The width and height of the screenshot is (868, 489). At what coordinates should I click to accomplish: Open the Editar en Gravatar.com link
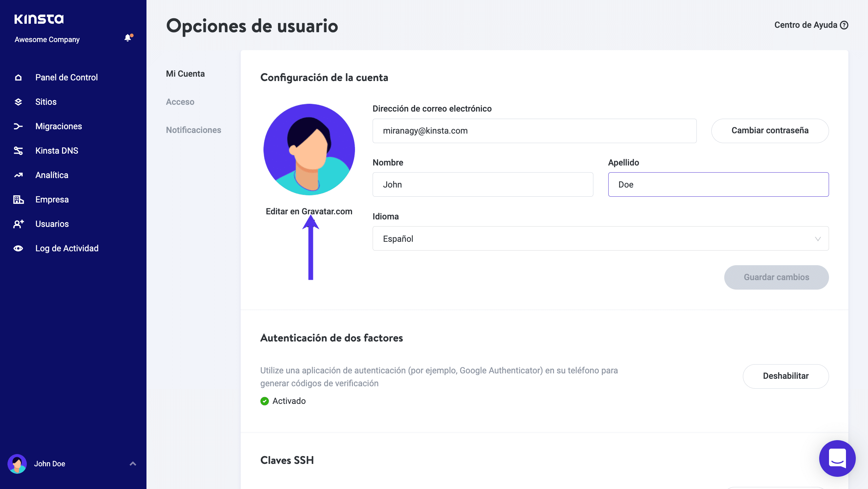click(309, 211)
